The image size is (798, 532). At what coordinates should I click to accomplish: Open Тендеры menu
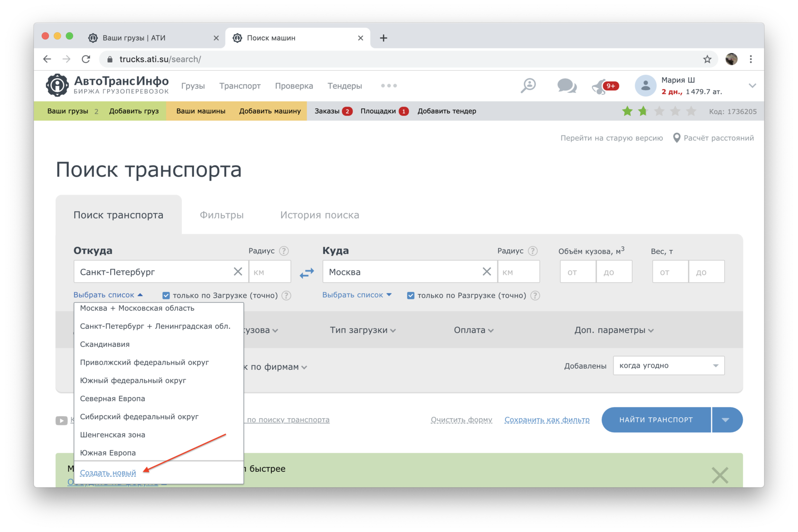point(345,86)
